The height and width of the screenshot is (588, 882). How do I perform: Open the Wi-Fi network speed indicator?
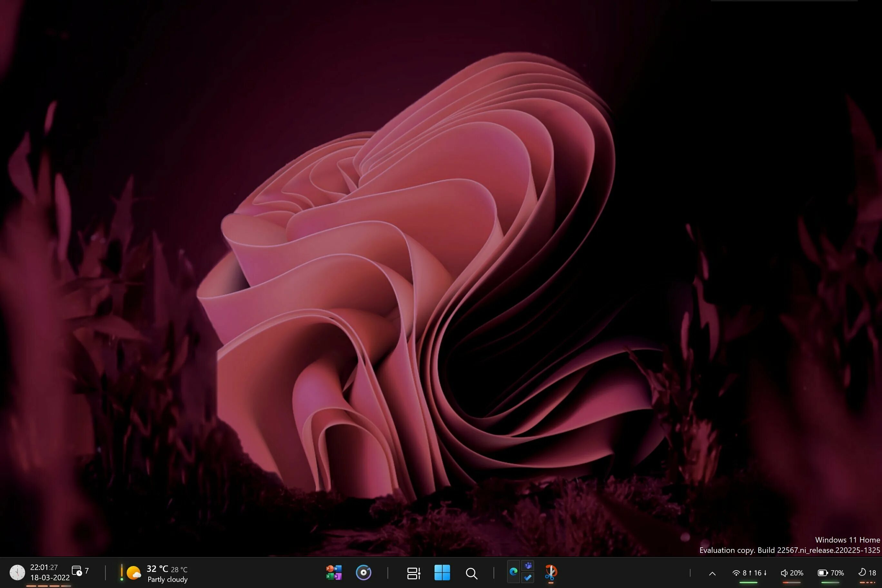pos(749,573)
